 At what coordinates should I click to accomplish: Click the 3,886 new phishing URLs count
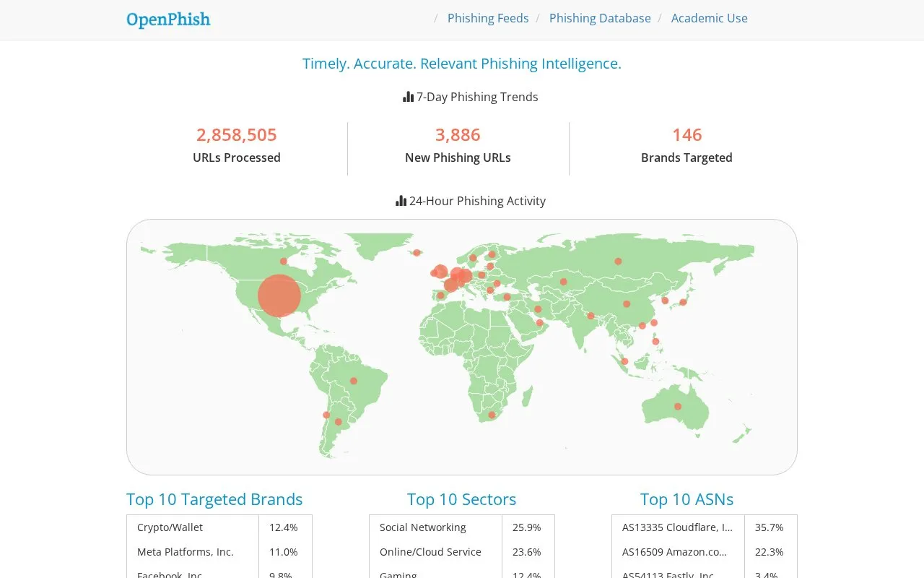click(458, 135)
